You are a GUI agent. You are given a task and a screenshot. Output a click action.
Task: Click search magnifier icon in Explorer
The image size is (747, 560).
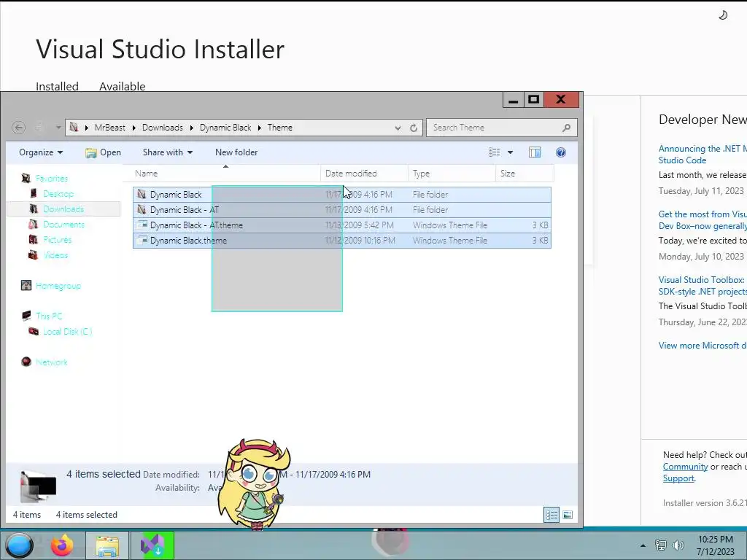pyautogui.click(x=566, y=128)
